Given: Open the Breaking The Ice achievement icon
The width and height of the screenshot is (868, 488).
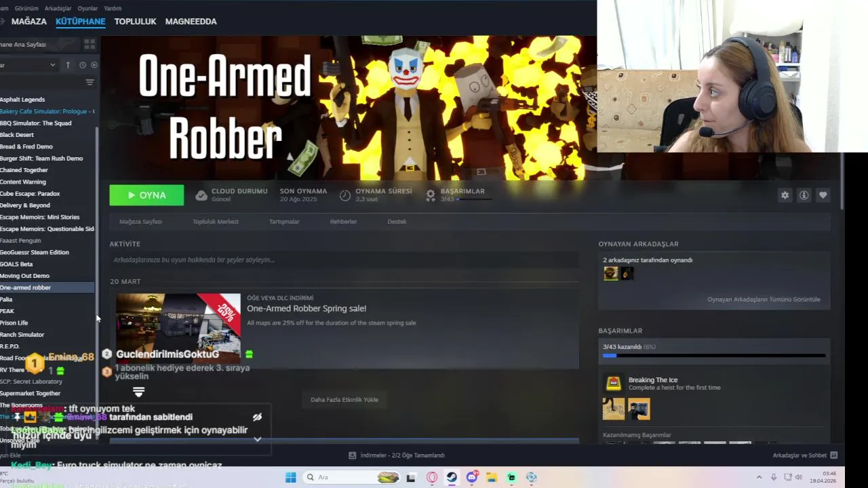Looking at the screenshot, I should click(x=614, y=384).
